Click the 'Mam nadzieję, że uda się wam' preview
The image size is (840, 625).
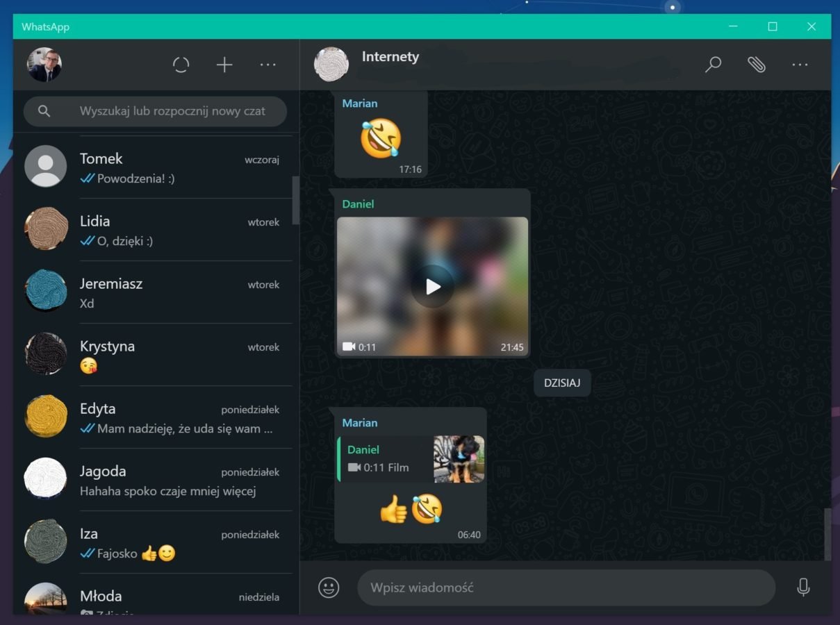coord(185,428)
